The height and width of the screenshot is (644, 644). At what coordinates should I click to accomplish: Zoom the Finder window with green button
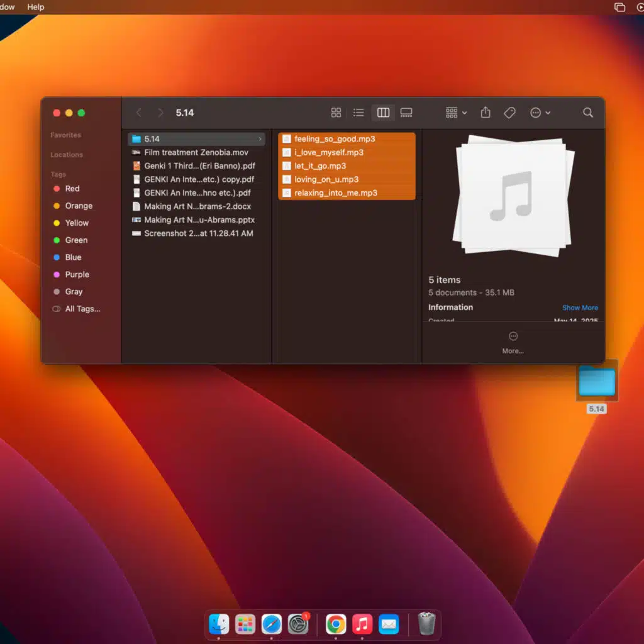coord(81,113)
